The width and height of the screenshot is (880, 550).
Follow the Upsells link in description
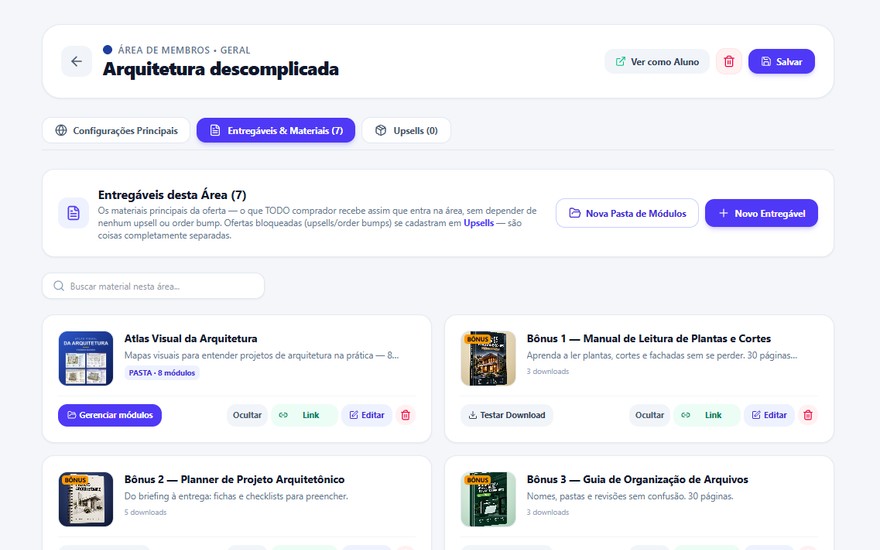[478, 223]
